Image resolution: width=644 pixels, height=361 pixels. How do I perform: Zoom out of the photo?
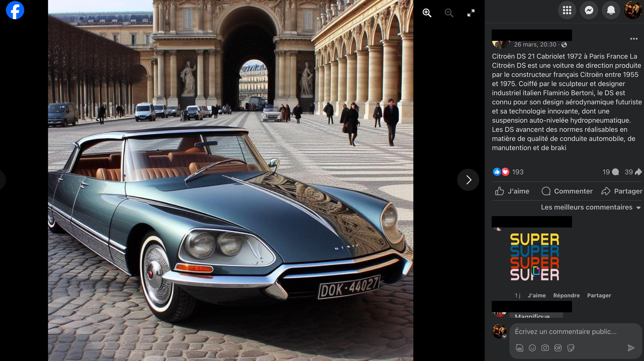pyautogui.click(x=449, y=13)
